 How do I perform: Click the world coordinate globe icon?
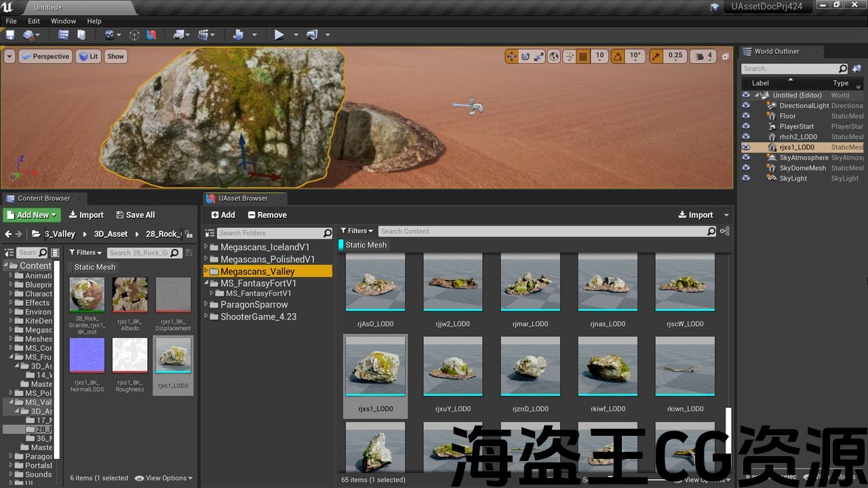coord(554,57)
